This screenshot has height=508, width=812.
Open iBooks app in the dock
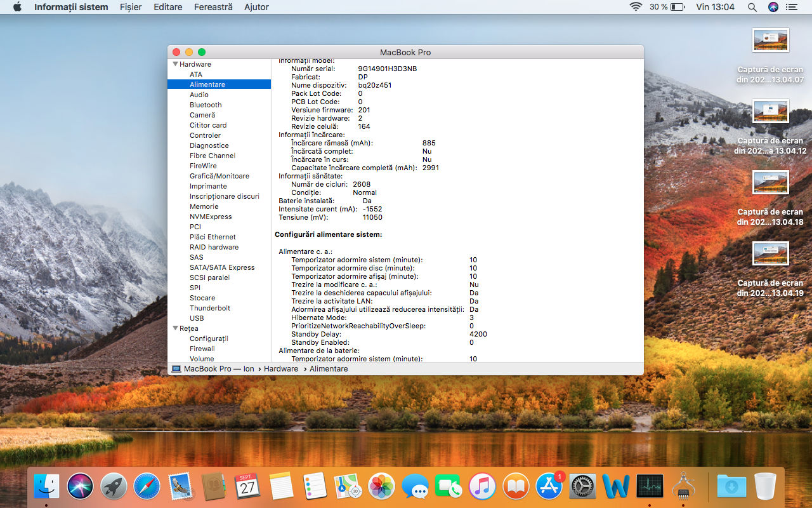pyautogui.click(x=516, y=486)
